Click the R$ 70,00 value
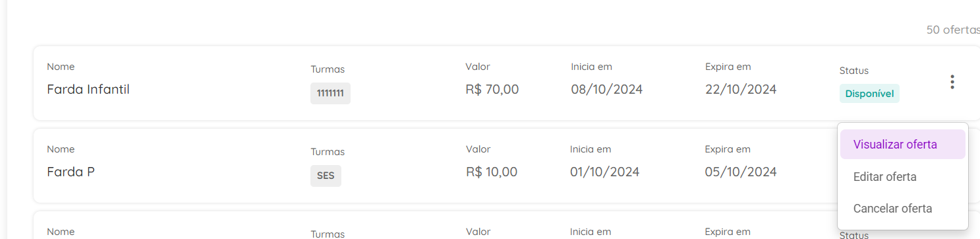Screen dimensions: 980x239 pos(492,89)
